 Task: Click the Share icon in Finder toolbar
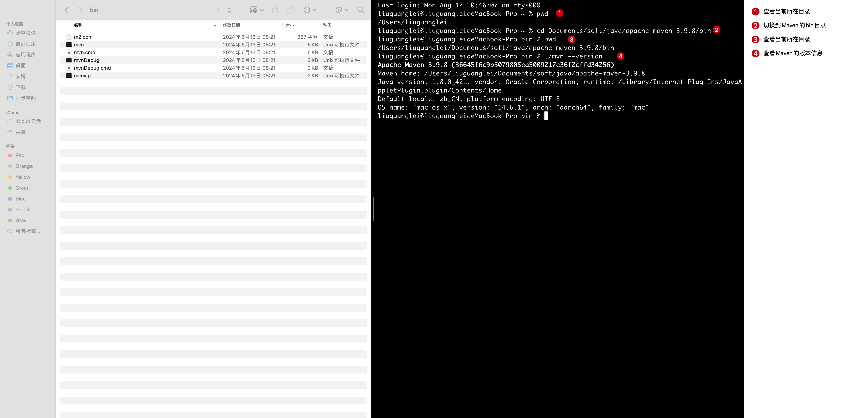275,10
